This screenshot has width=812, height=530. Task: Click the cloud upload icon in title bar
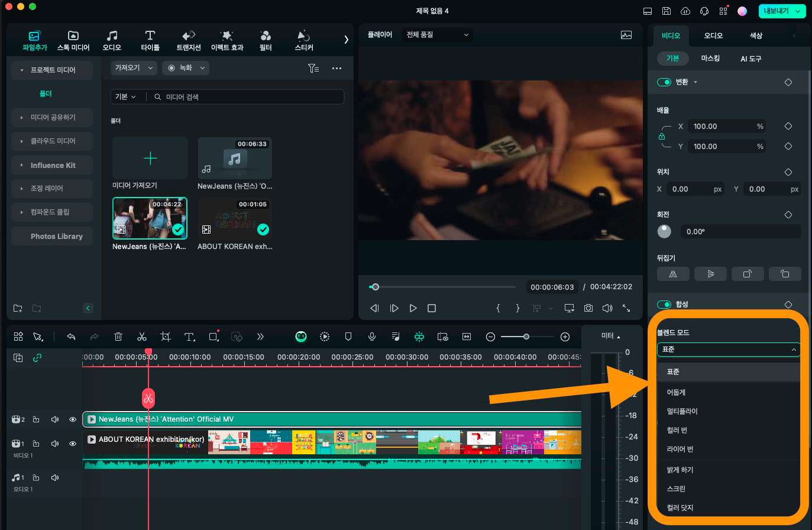point(685,11)
